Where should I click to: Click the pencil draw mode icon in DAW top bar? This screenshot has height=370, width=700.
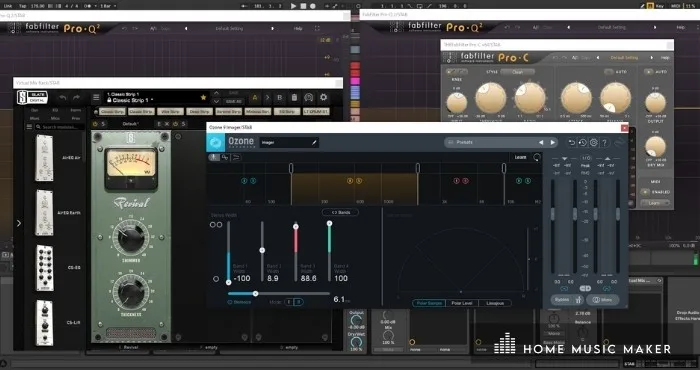point(642,6)
